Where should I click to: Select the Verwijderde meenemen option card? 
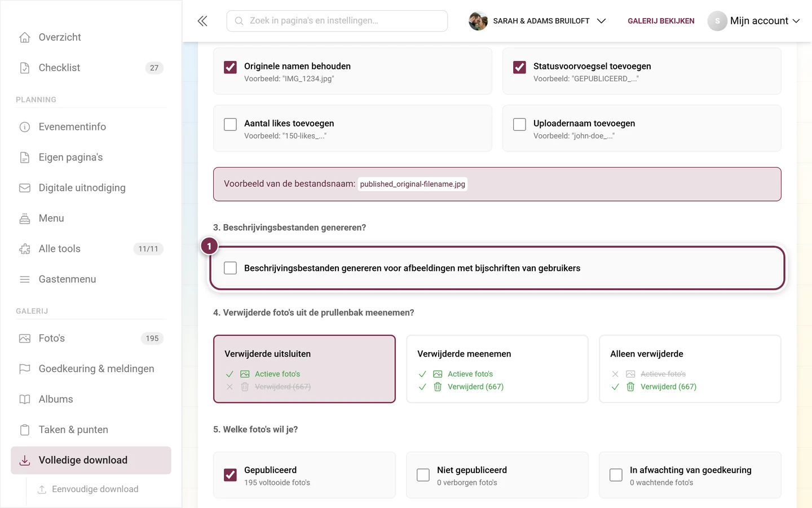(x=497, y=369)
